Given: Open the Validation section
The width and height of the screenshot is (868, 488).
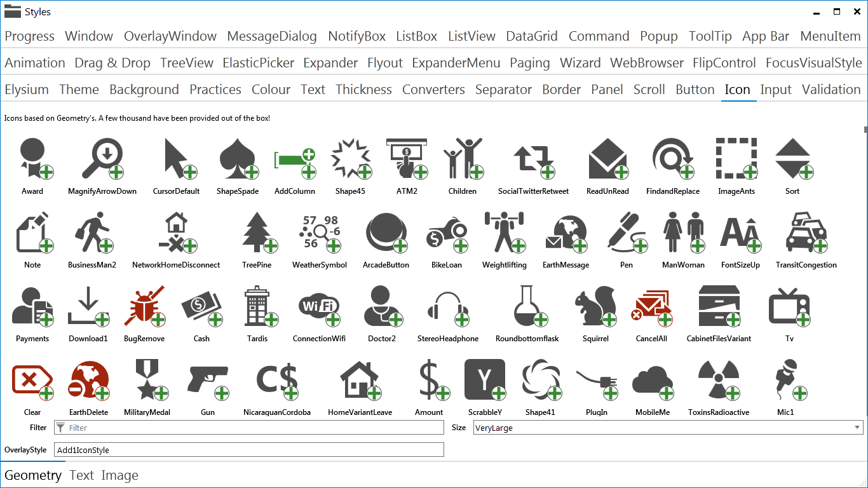Looking at the screenshot, I should [x=831, y=90].
